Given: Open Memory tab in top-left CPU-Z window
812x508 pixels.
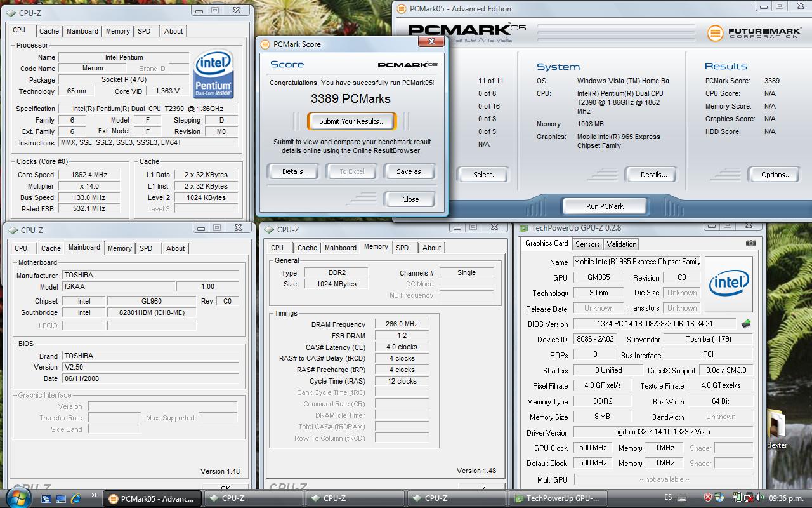Looking at the screenshot, I should click(x=117, y=31).
